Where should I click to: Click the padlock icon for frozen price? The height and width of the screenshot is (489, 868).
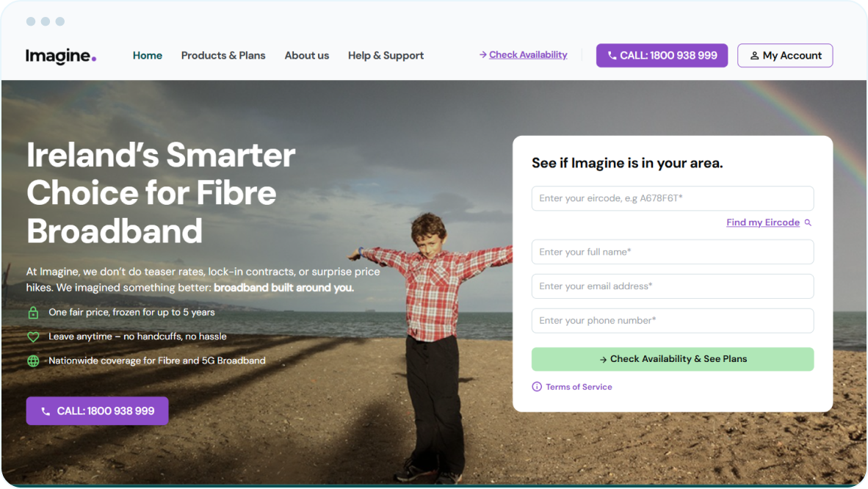[x=33, y=312]
